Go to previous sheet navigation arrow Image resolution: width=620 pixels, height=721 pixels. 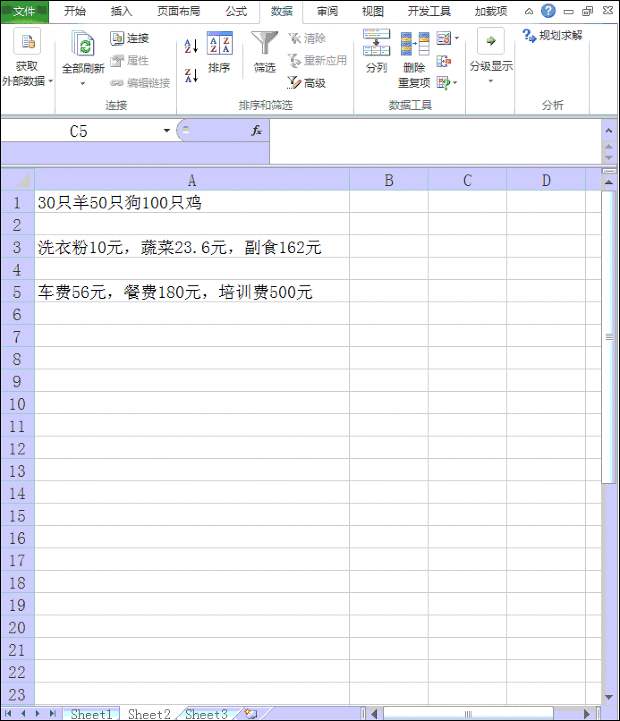click(23, 714)
